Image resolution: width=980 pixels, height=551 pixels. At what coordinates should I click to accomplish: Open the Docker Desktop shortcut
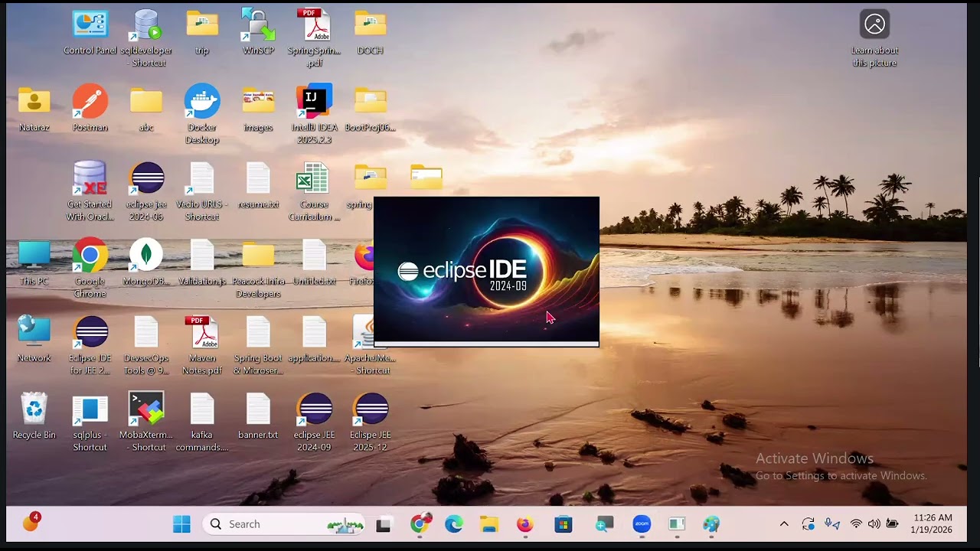pyautogui.click(x=202, y=115)
